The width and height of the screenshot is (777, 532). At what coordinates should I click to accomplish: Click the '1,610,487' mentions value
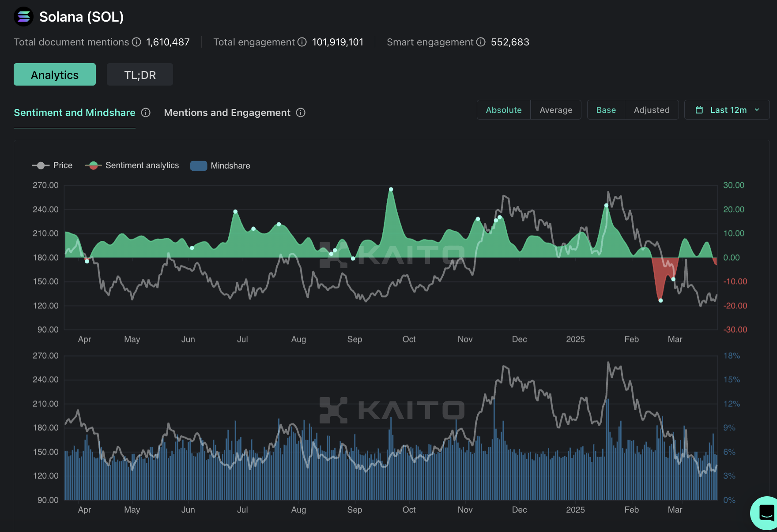168,42
